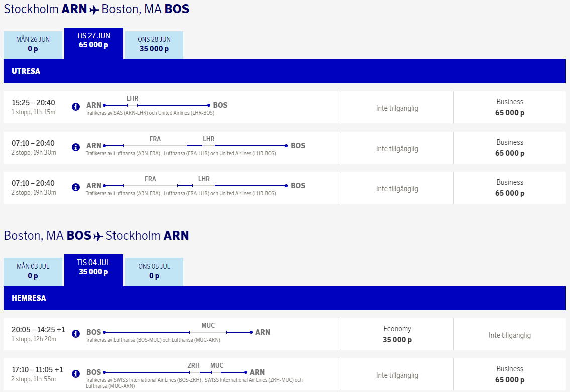The width and height of the screenshot is (570, 392).
Task: Click the HEMRESA section header
Action: click(x=28, y=298)
